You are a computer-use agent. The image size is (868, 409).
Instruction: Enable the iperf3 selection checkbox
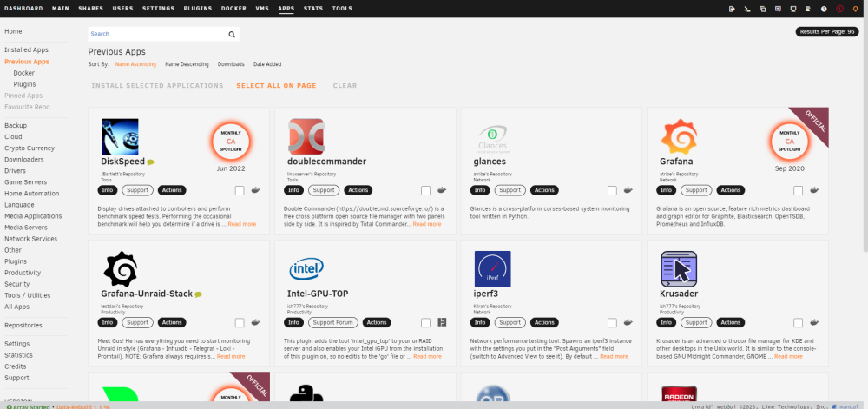pyautogui.click(x=612, y=323)
